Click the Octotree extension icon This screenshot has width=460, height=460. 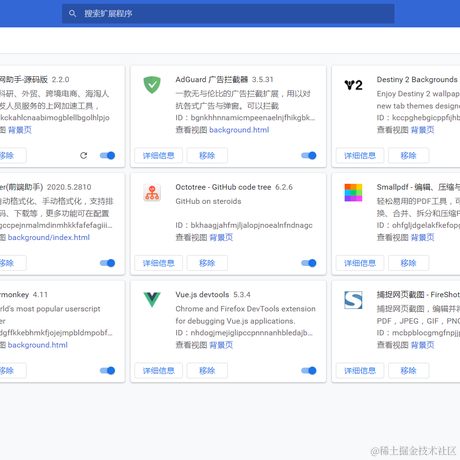point(152,193)
